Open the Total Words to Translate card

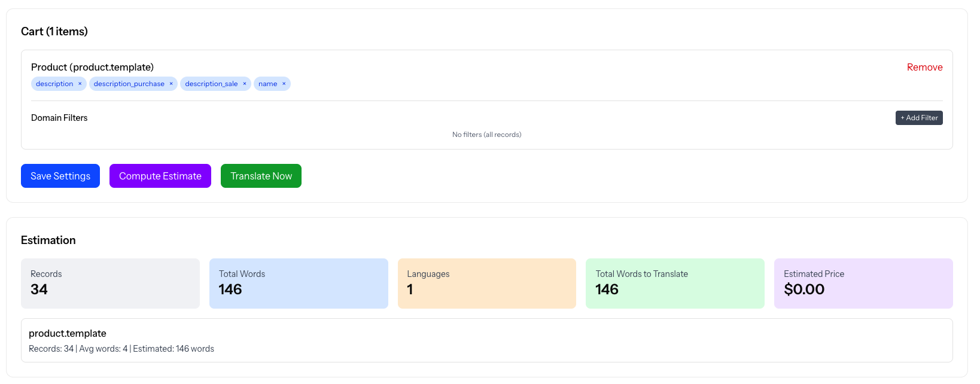click(x=675, y=284)
